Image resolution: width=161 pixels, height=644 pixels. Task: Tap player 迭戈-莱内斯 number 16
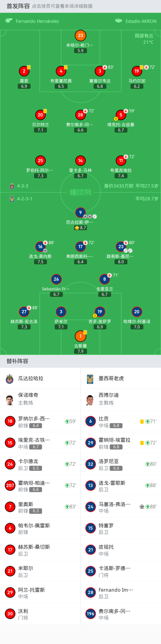(x=40, y=247)
